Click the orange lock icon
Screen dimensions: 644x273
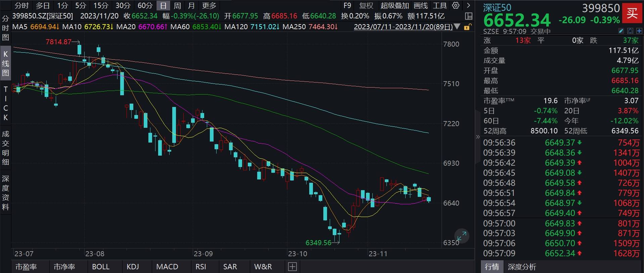click(x=467, y=27)
